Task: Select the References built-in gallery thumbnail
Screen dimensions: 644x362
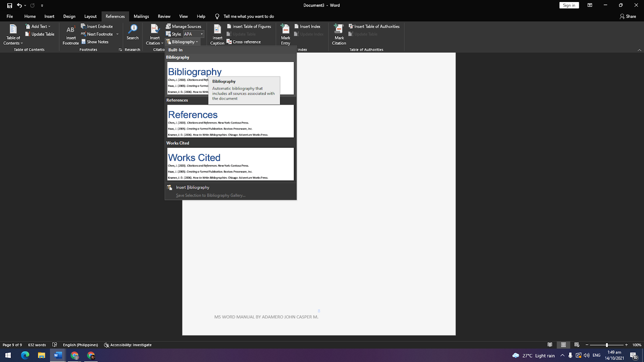Action: point(230,121)
